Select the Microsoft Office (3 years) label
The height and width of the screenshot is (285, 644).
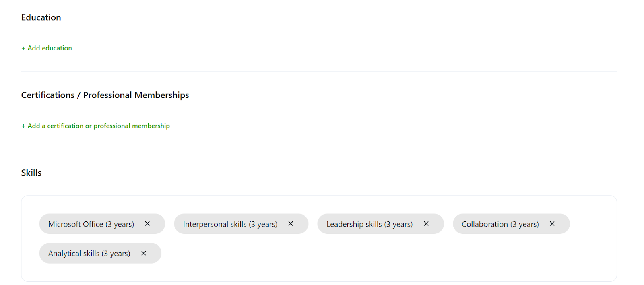click(91, 224)
